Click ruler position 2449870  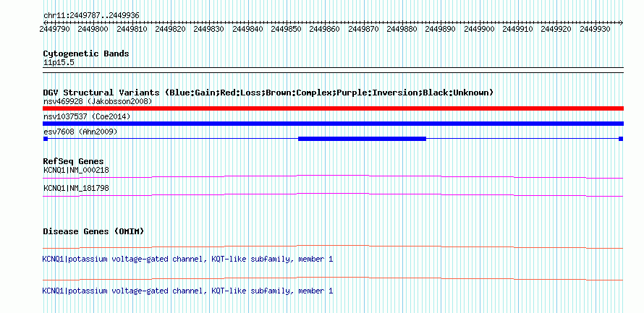click(363, 29)
